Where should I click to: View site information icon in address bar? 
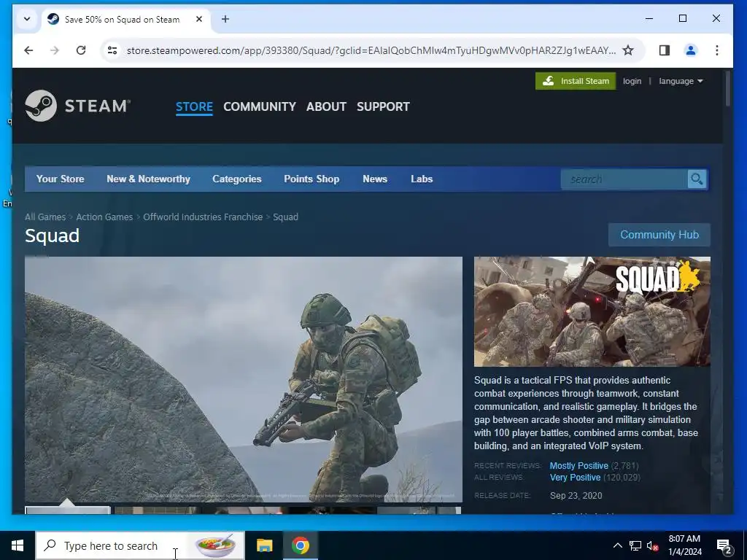(x=112, y=50)
